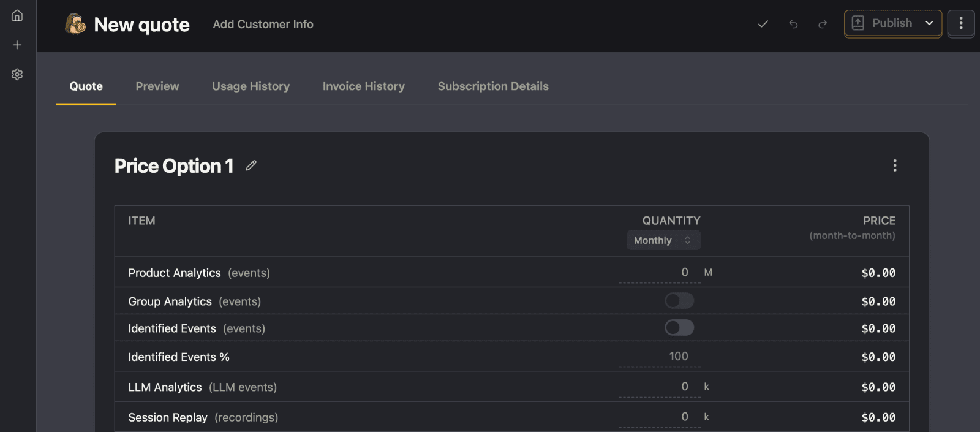Screen dimensions: 980x432
Task: Click the checkmark save icon in header
Action: [763, 24]
